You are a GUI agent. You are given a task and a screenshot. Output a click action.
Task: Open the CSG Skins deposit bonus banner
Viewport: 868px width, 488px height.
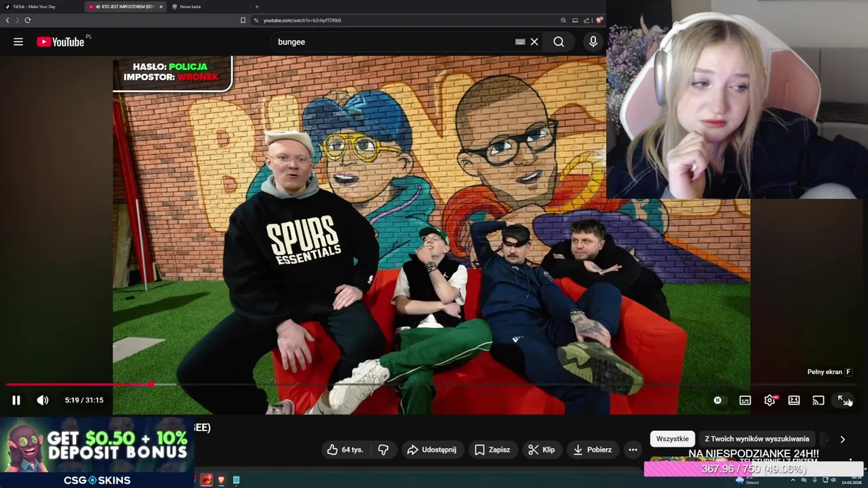[x=97, y=453]
